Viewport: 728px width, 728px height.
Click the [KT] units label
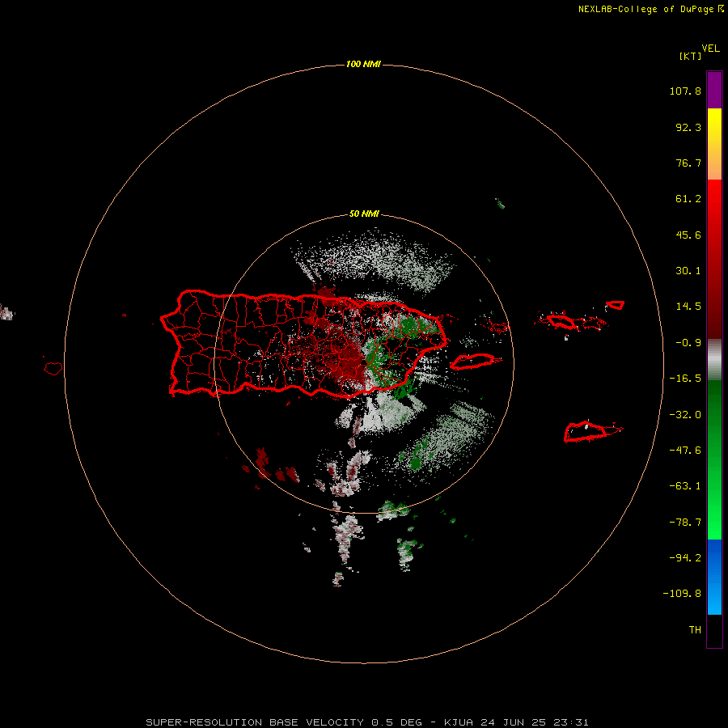coord(690,56)
